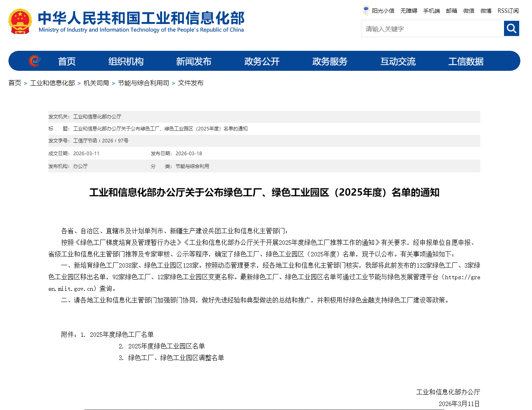This screenshot has width=532, height=410.
Task: Open the 微博 Weibo entry
Action: coord(486,11)
